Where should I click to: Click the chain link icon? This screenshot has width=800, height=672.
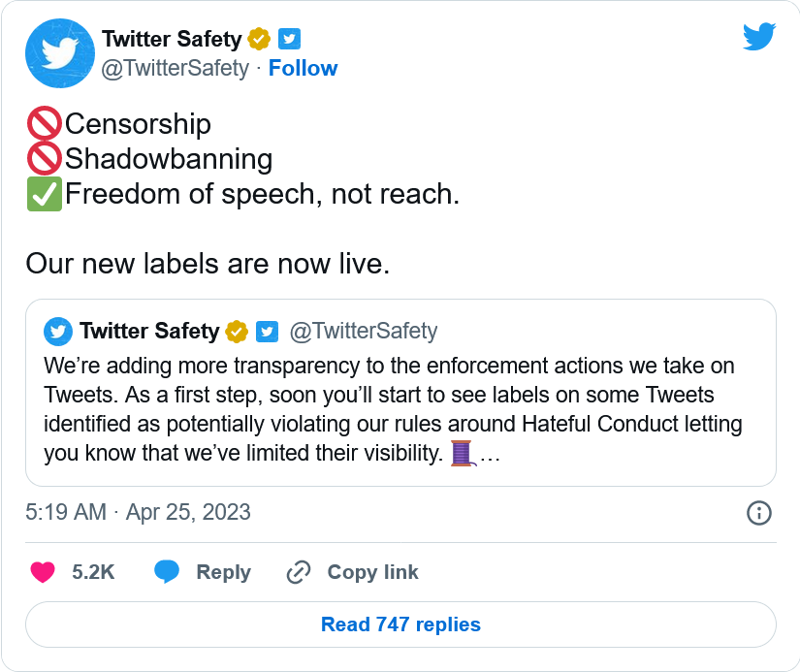click(x=298, y=572)
